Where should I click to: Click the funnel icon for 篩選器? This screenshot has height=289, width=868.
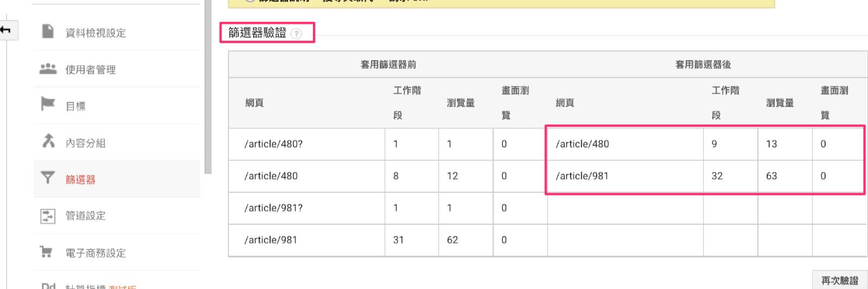pyautogui.click(x=48, y=178)
